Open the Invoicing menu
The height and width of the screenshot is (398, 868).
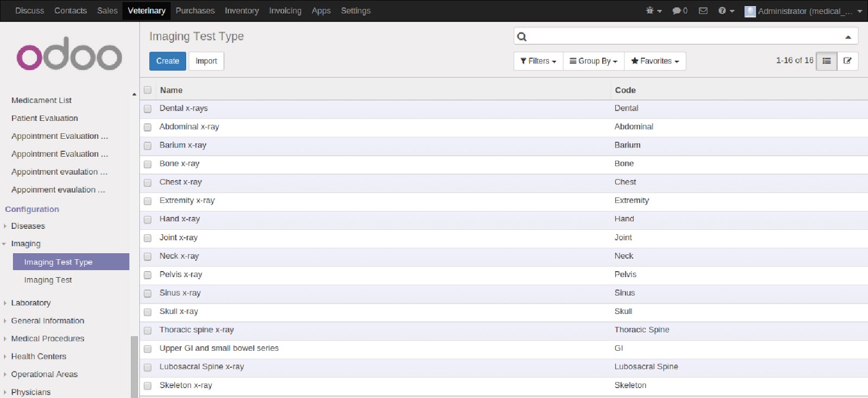click(x=285, y=11)
